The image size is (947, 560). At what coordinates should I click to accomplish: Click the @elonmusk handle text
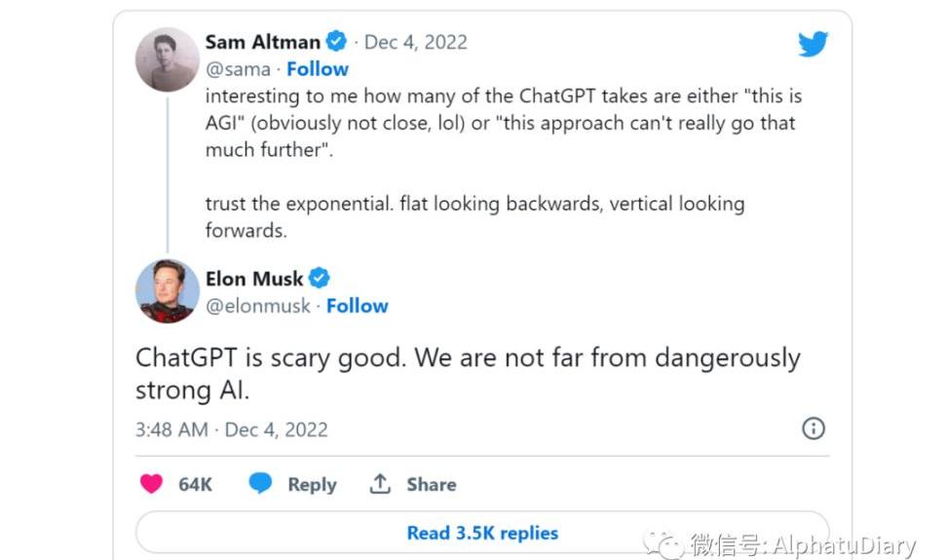coord(258,306)
